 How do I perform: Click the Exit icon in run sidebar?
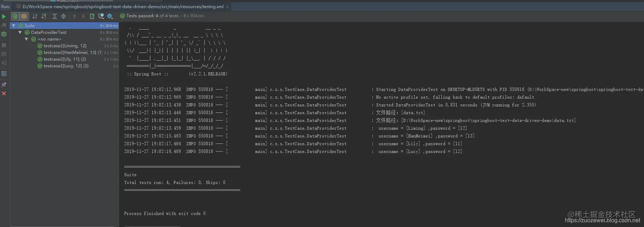point(4,63)
